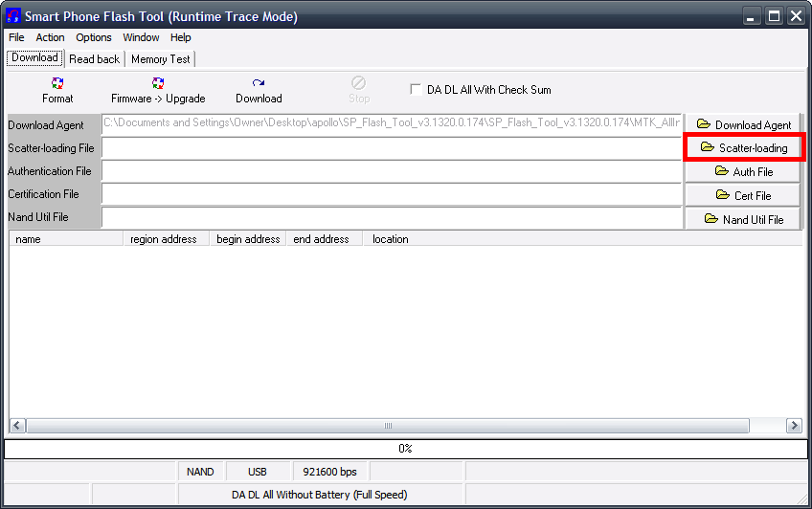Sort the list by name column header
The image size is (812, 509).
coord(65,239)
